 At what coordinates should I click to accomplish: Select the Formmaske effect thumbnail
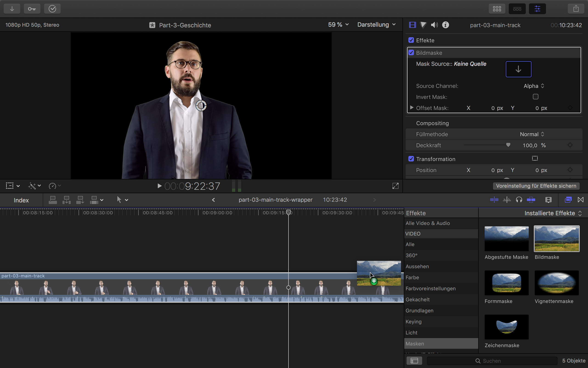(x=506, y=283)
